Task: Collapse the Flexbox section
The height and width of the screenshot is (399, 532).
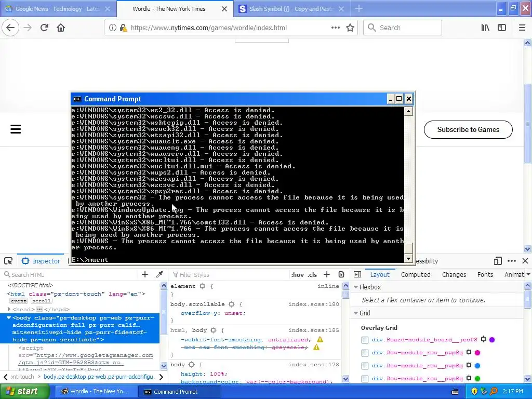Action: pos(356,287)
